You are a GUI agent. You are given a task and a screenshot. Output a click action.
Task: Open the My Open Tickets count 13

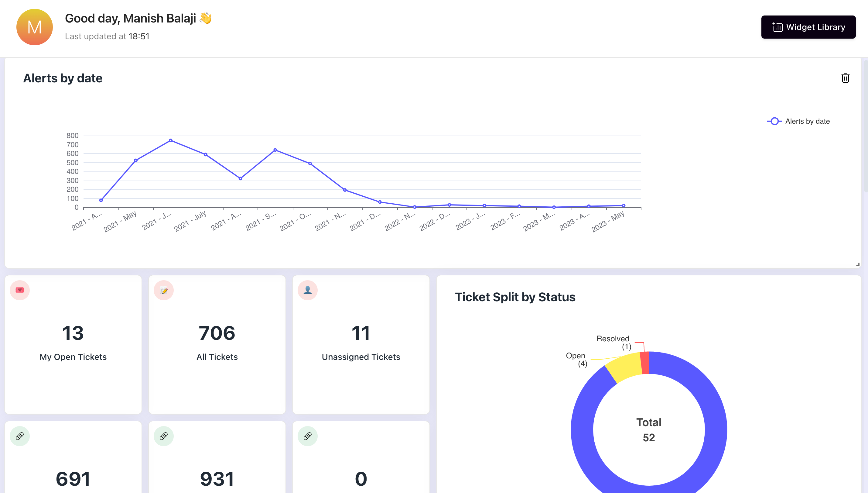pos(73,333)
